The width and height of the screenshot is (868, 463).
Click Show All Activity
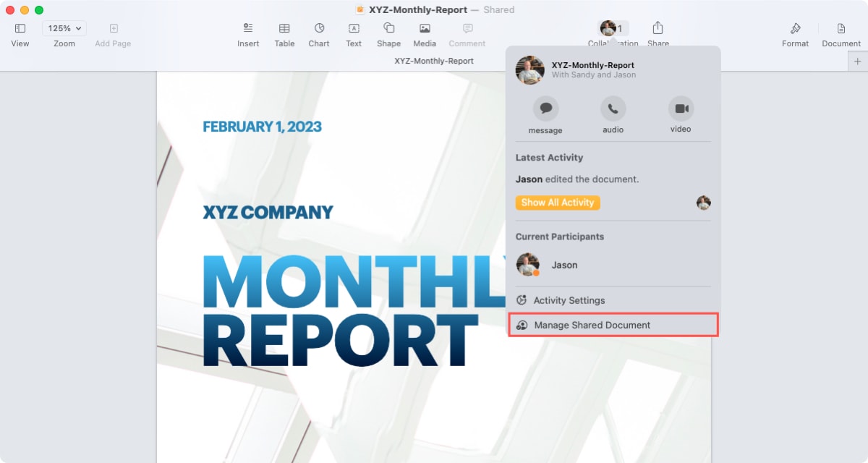point(557,203)
